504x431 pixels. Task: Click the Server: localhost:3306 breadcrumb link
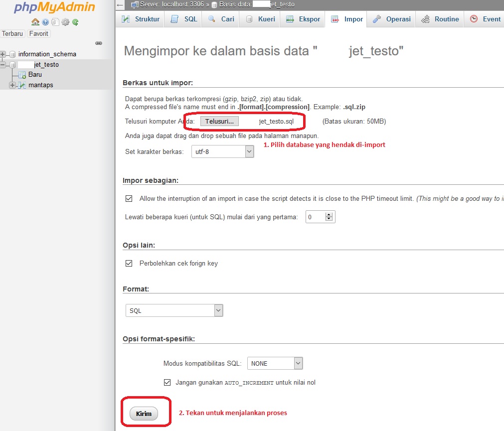click(171, 4)
